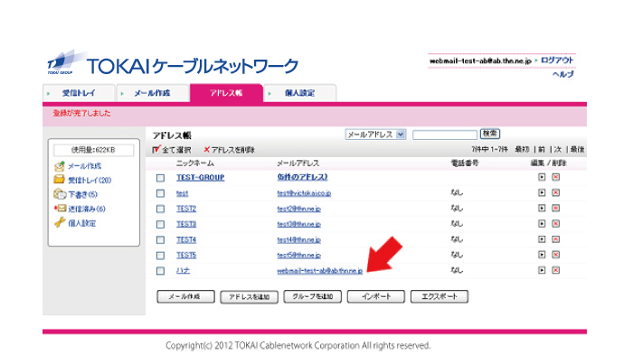The image size is (633, 364).
Task: Check the ハナ row checkbox
Action: click(160, 271)
